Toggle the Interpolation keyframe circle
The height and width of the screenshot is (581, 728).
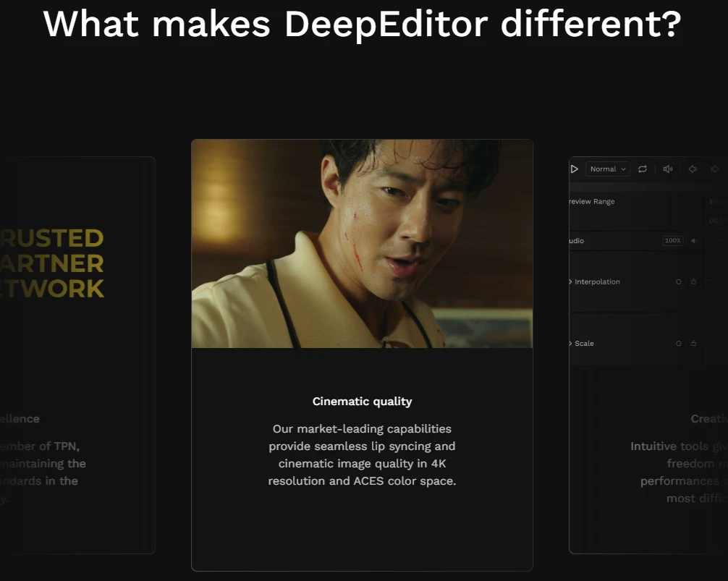[679, 282]
